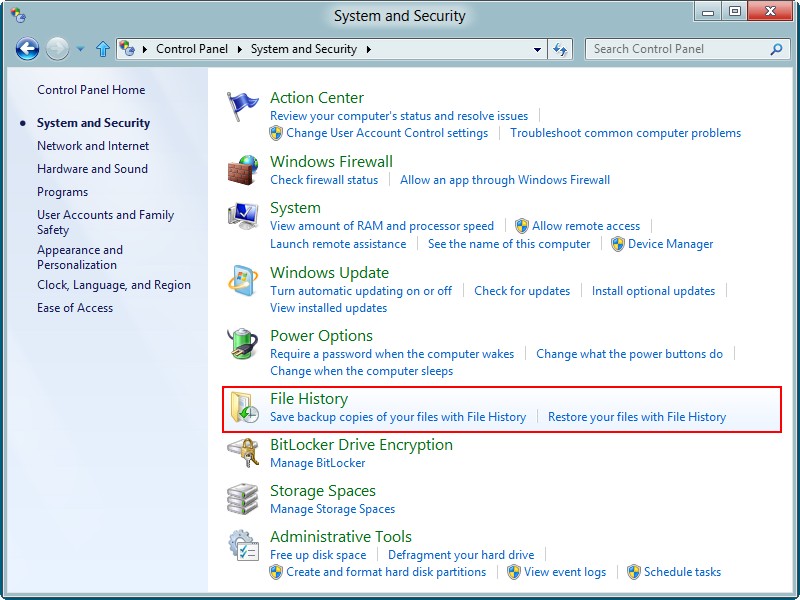Click the greyed forward arrow button

tap(57, 49)
